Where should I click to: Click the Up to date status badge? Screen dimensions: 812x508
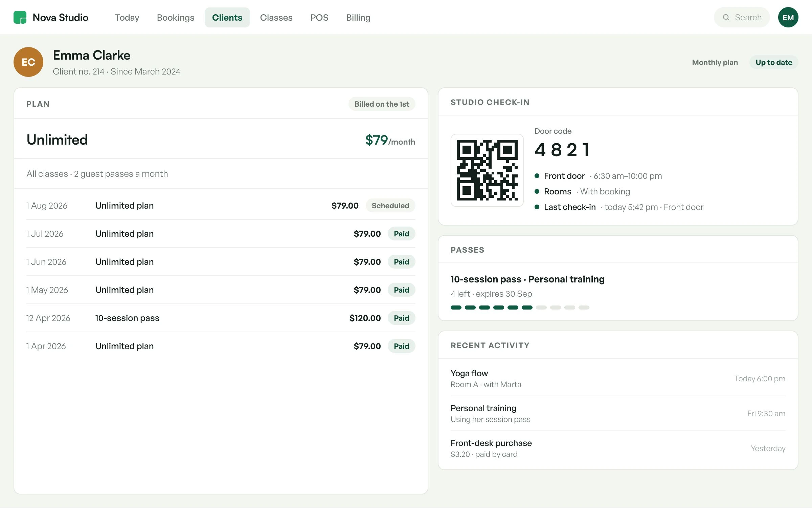pyautogui.click(x=773, y=62)
